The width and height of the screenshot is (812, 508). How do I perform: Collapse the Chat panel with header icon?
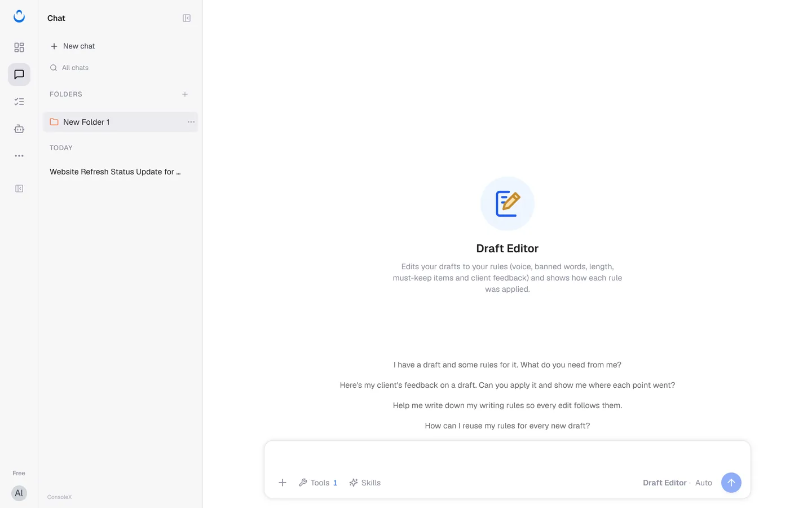point(187,18)
